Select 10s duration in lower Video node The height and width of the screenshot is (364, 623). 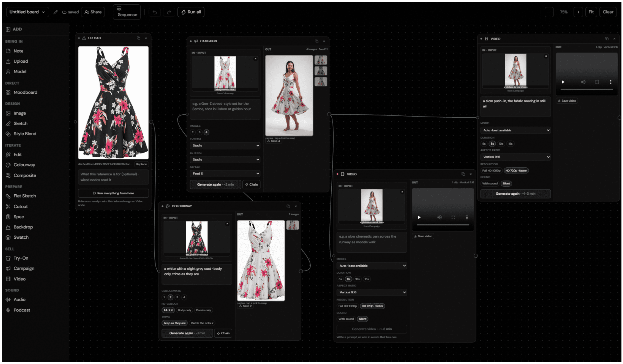pos(357,279)
